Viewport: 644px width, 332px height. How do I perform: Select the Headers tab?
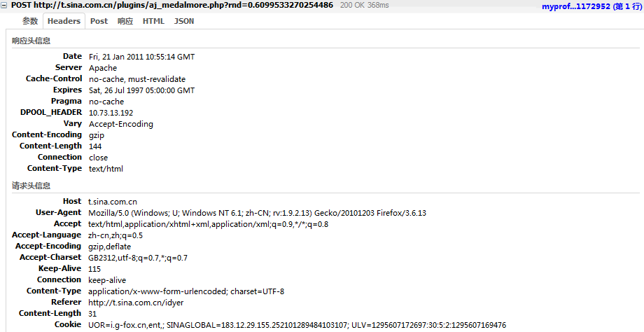pos(64,21)
